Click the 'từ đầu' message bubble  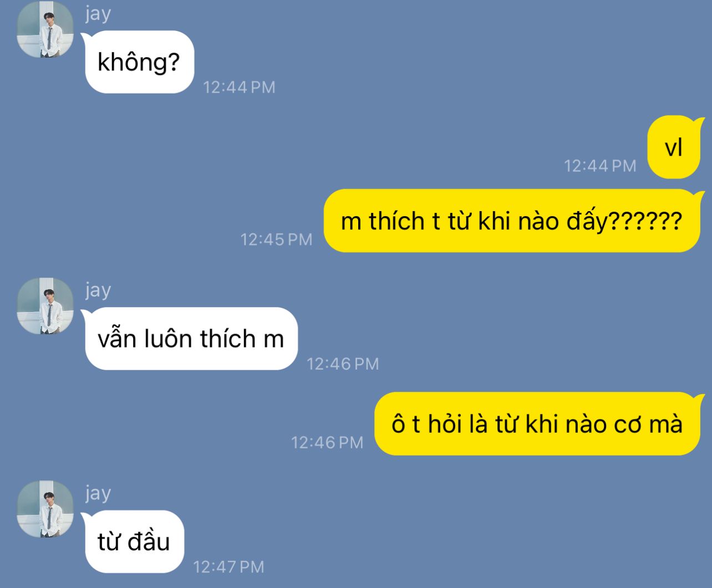point(134,541)
